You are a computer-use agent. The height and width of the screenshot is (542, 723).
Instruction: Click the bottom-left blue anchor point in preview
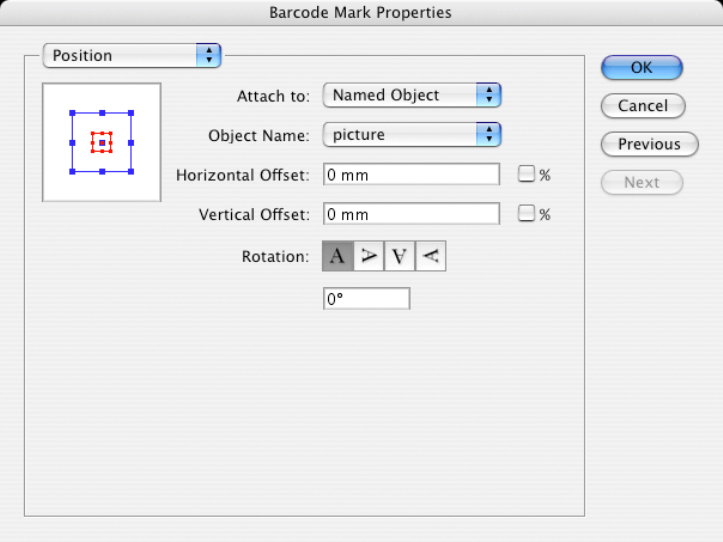pyautogui.click(x=72, y=172)
